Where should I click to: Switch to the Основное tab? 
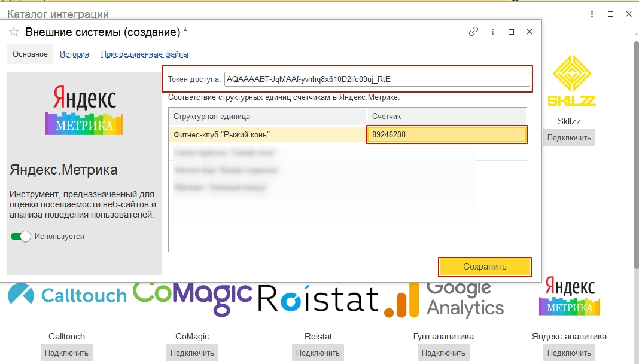[x=30, y=54]
